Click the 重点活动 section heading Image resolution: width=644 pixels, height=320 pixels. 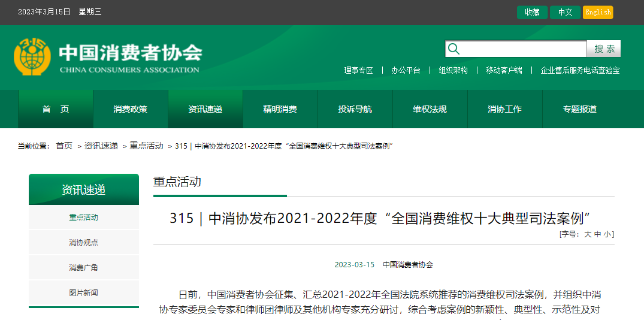[177, 182]
